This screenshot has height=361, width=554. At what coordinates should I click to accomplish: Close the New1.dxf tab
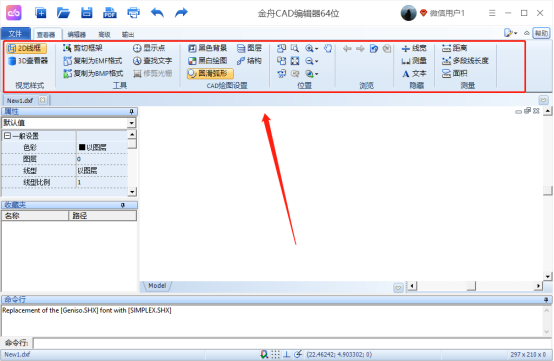point(42,100)
